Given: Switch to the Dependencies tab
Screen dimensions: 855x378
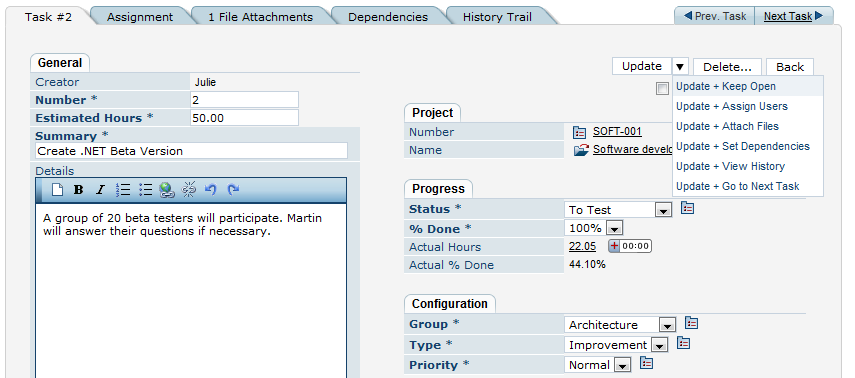Looking at the screenshot, I should point(388,16).
